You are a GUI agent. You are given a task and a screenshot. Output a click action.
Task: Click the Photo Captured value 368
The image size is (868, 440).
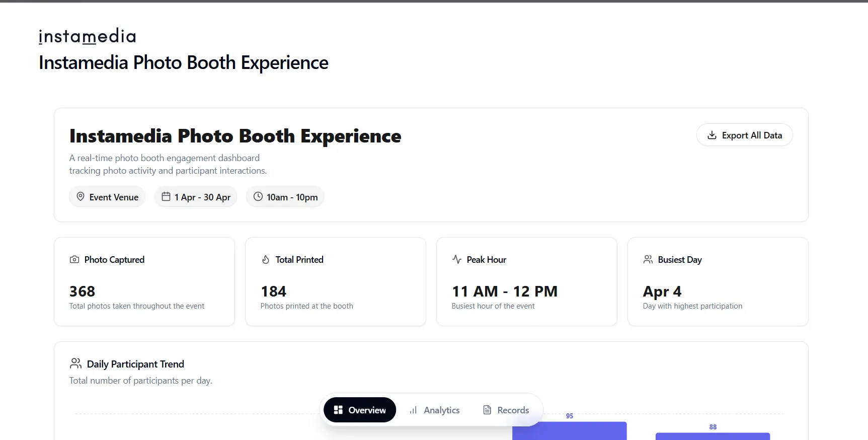(x=83, y=291)
